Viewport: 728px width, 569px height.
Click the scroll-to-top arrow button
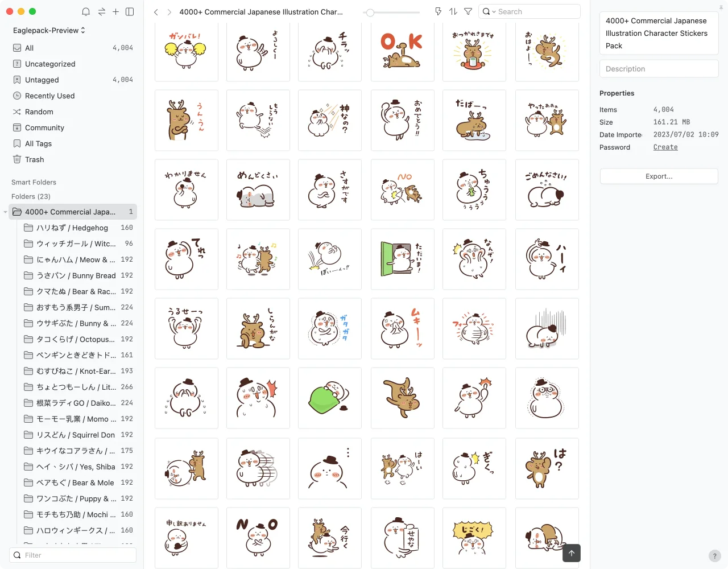[x=571, y=553]
